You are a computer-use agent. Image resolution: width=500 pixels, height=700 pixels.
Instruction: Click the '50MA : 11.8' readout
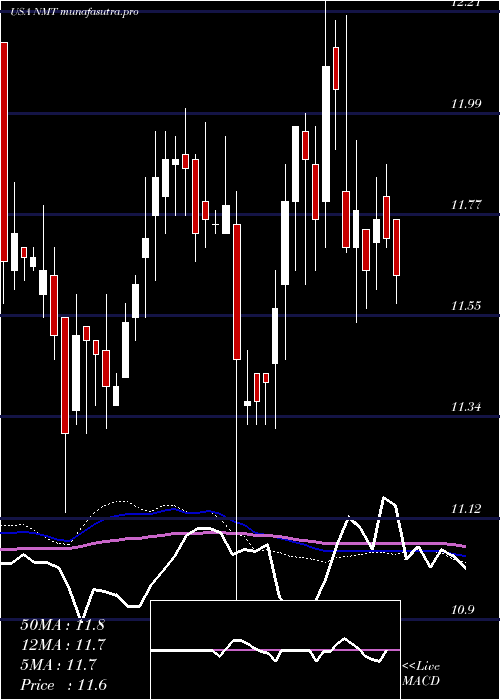(x=62, y=625)
